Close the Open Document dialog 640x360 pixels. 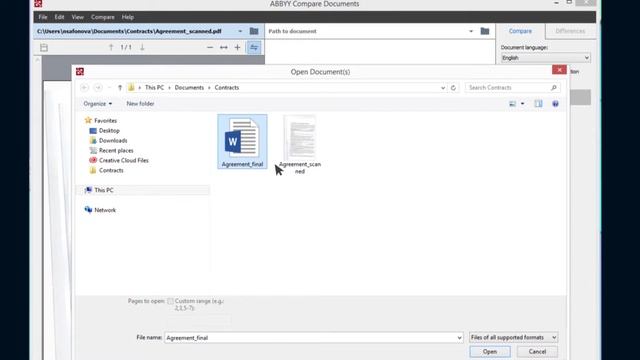click(559, 70)
